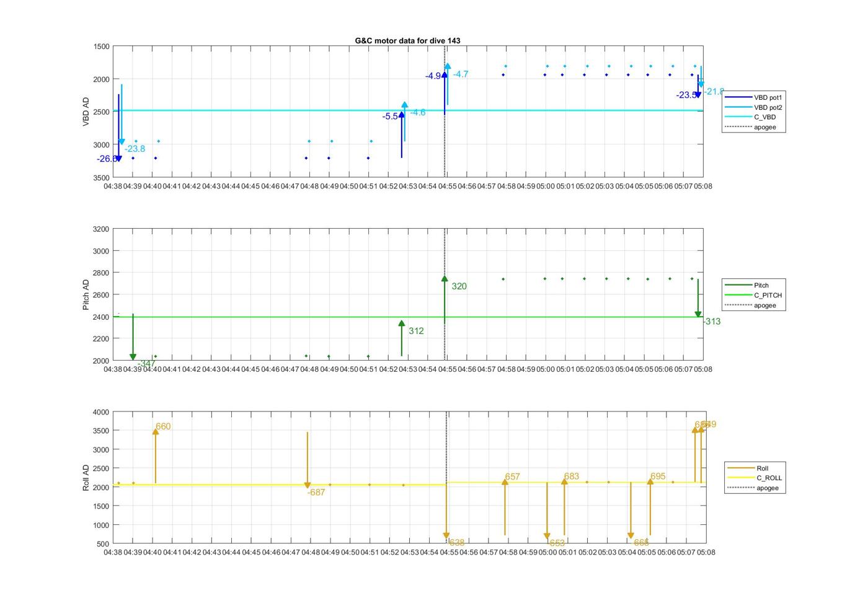
Task: Click the 'Roll AD' y-axis label
Action: pyautogui.click(x=86, y=477)
